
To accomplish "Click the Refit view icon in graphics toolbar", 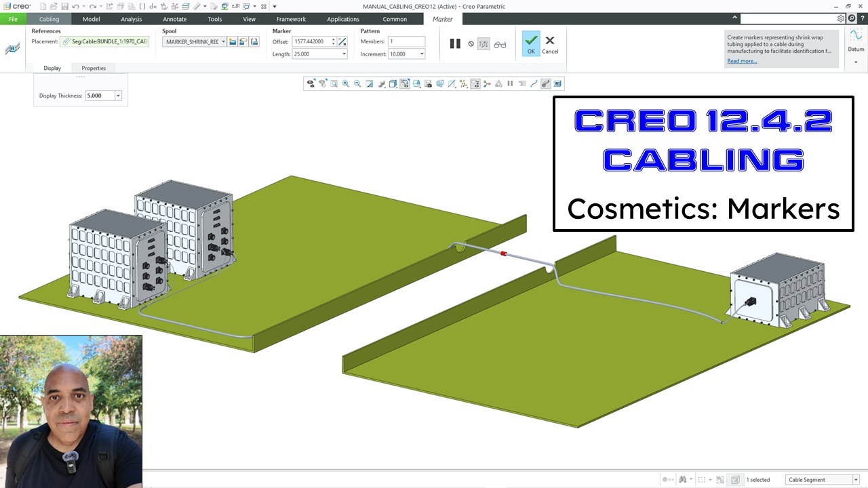I will 334,84.
